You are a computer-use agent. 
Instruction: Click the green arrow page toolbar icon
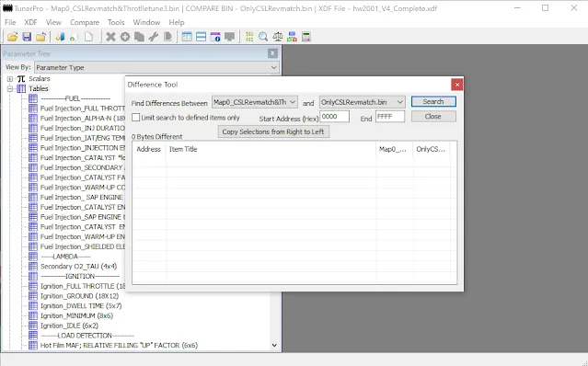coord(75,37)
